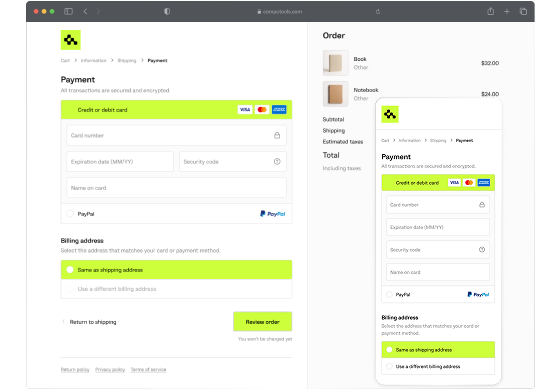This screenshot has width=560, height=391.
Task: Open the Safari share icon
Action: coord(491,11)
